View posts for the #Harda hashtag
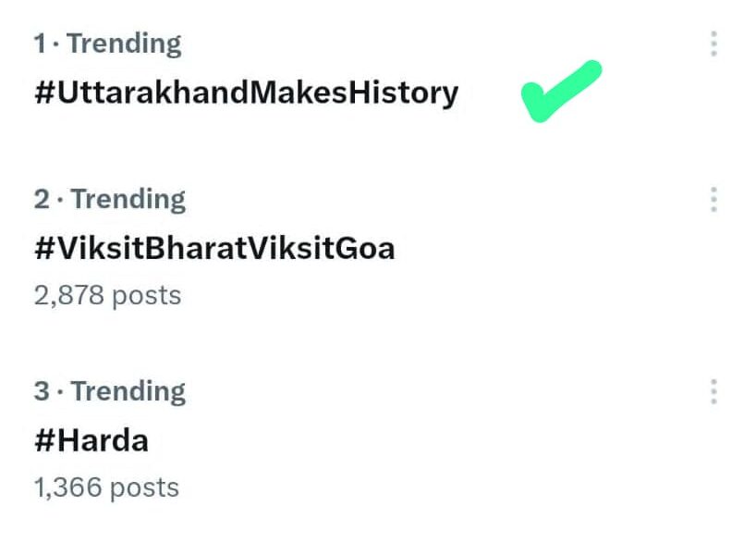Image resolution: width=756 pixels, height=555 pixels. coord(91,440)
